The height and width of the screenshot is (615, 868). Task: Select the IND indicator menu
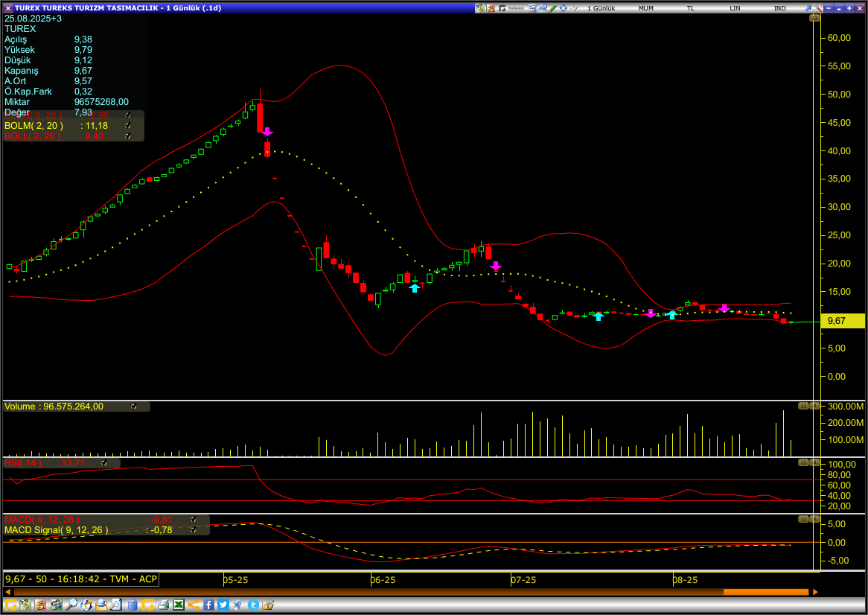(x=779, y=8)
